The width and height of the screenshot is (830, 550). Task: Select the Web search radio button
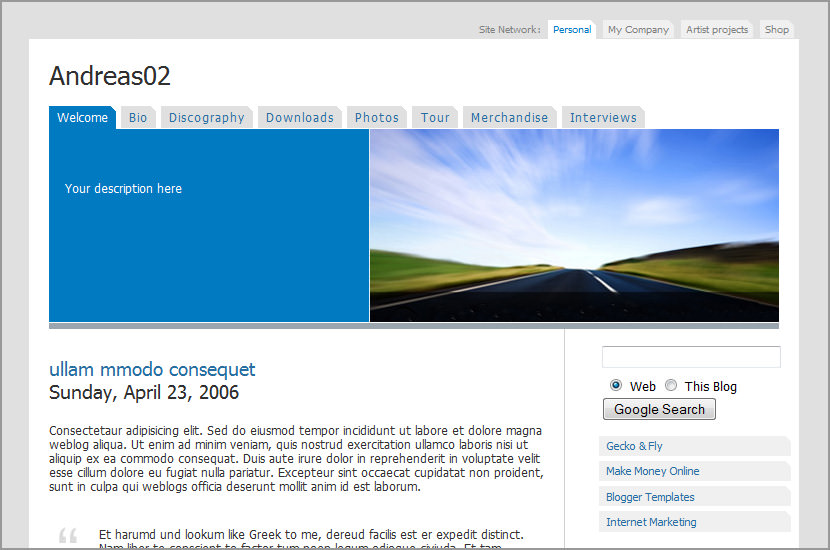[x=616, y=386]
